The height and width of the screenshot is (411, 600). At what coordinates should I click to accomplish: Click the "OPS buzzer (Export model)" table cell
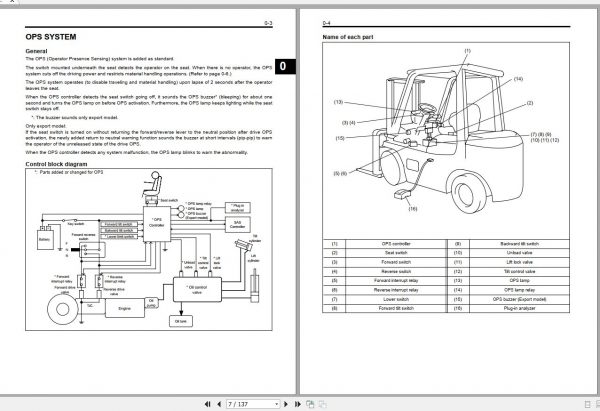coord(519,299)
